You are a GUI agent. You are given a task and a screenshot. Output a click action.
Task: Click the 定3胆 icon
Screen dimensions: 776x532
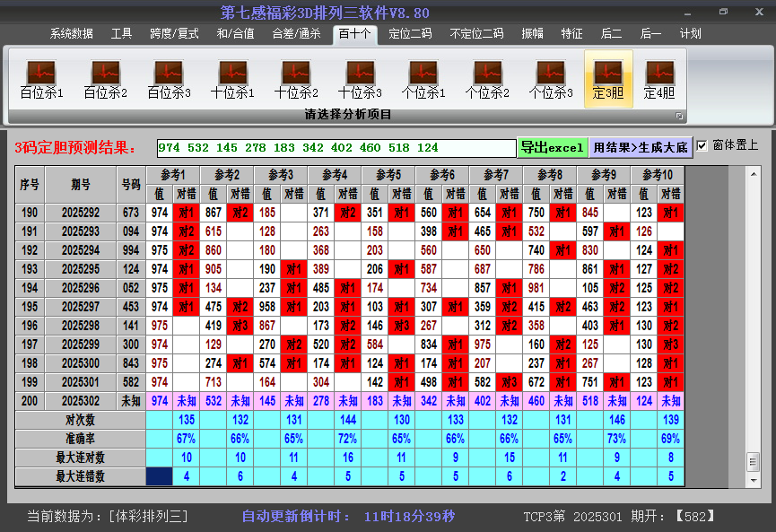pyautogui.click(x=608, y=79)
